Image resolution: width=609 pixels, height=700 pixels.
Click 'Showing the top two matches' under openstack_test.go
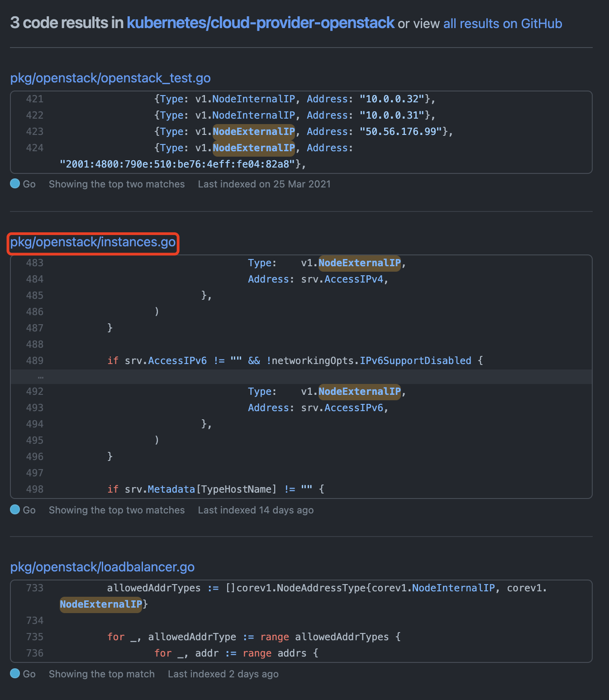coord(117,184)
